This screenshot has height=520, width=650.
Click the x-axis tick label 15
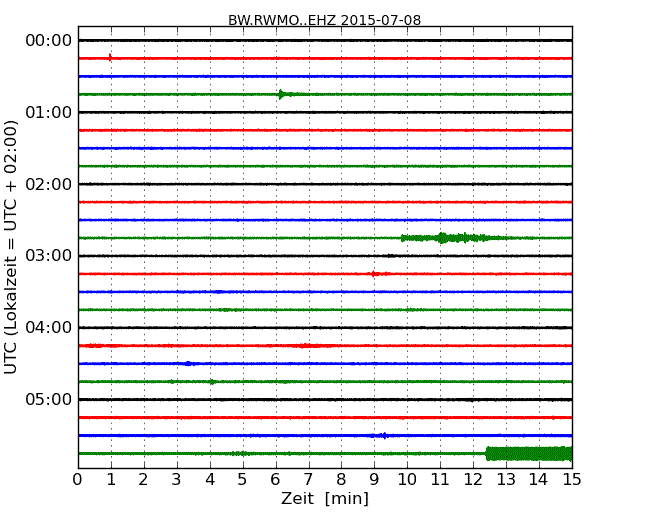click(x=572, y=480)
